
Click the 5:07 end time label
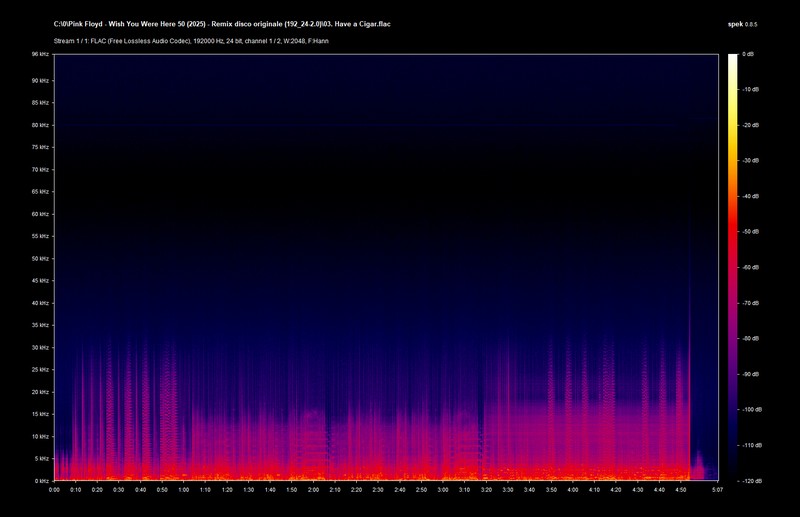click(x=717, y=490)
